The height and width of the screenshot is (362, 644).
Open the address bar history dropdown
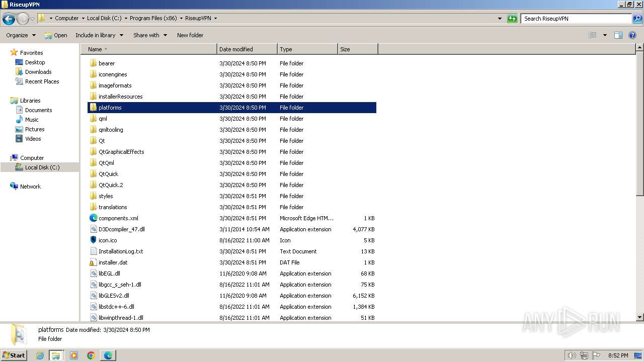pos(500,19)
